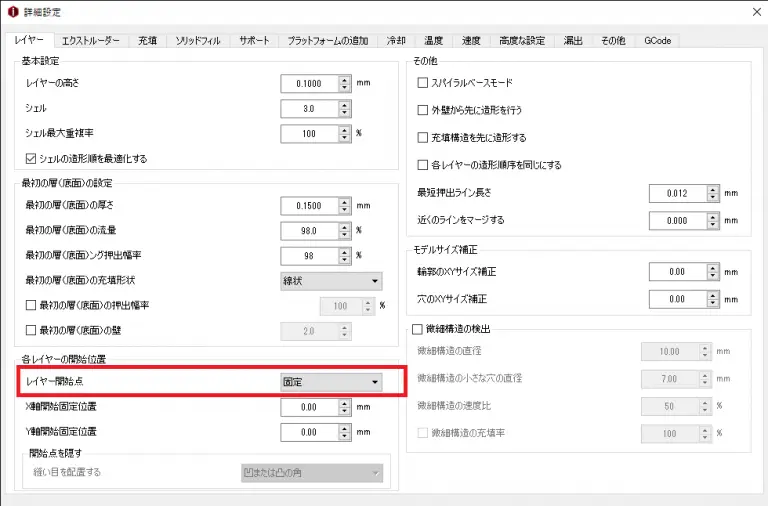Viewport: 768px width, 506px height.
Task: Open the GCode tab
Action: tap(657, 41)
